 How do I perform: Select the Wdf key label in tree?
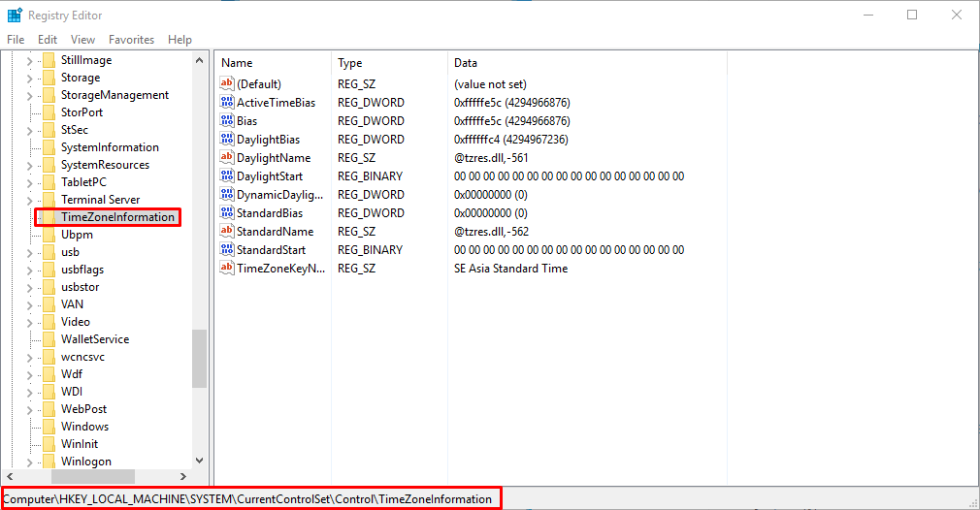pyautogui.click(x=71, y=374)
